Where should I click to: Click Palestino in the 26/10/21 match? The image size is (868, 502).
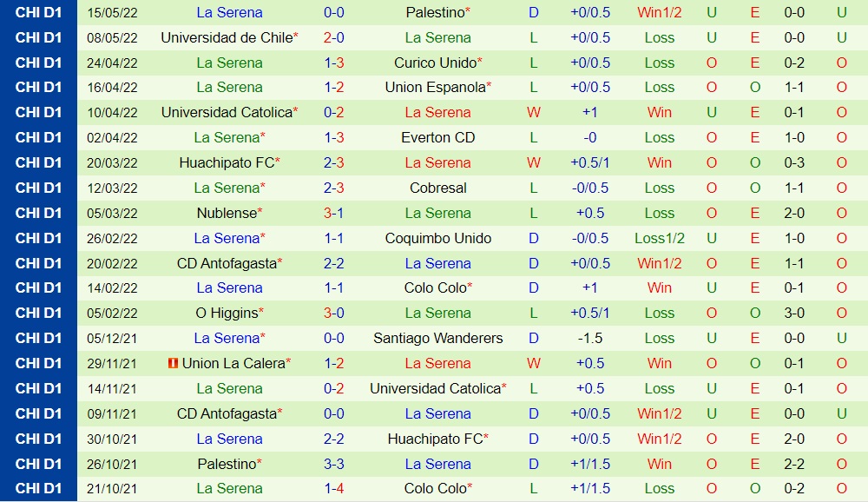226,464
